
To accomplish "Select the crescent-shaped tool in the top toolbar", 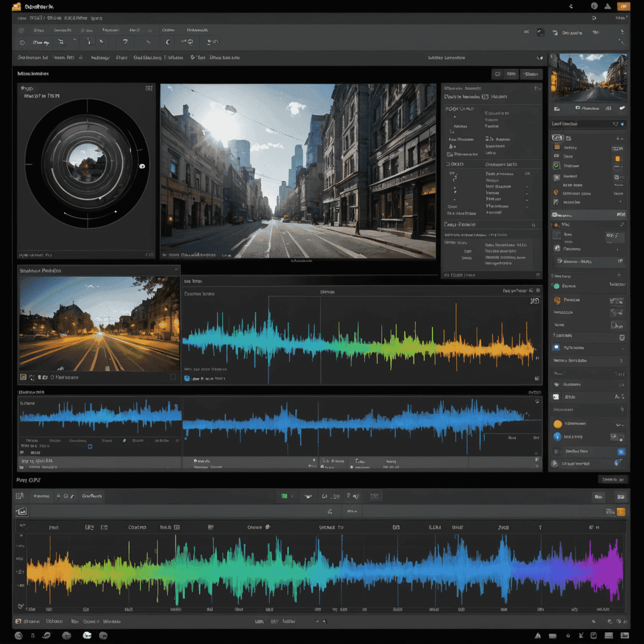I will point(168,42).
